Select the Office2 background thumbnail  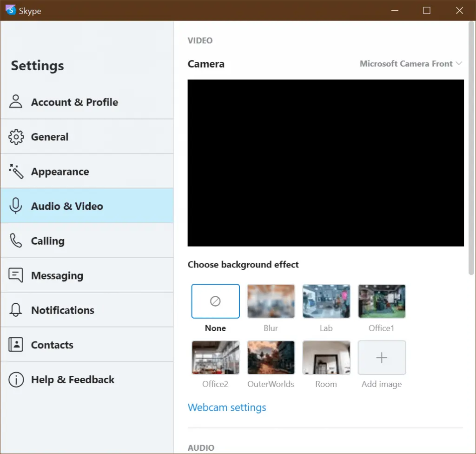click(215, 357)
